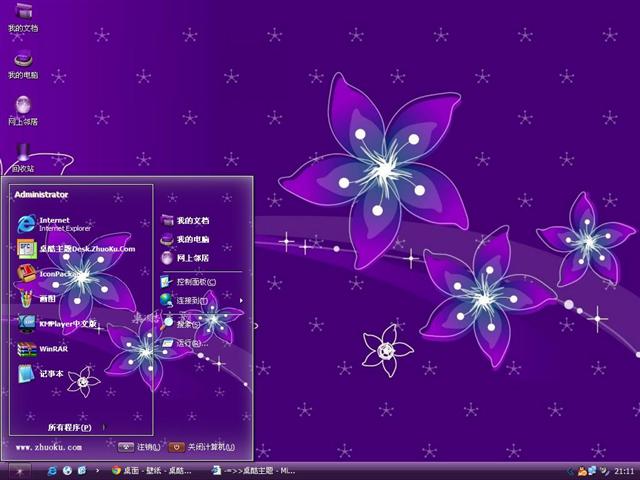Open 画图 paint program in Start menu
640x480 pixels.
point(37,299)
